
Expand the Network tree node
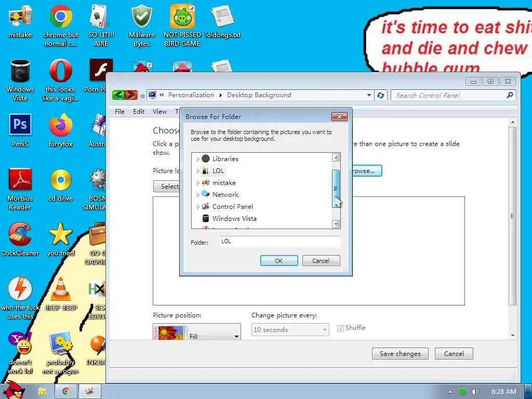198,195
